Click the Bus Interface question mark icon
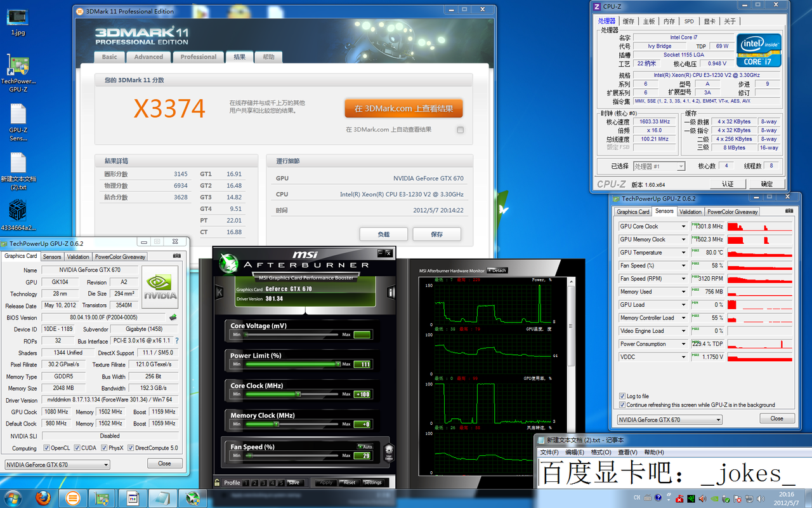Image resolution: width=812 pixels, height=508 pixels. (177, 341)
